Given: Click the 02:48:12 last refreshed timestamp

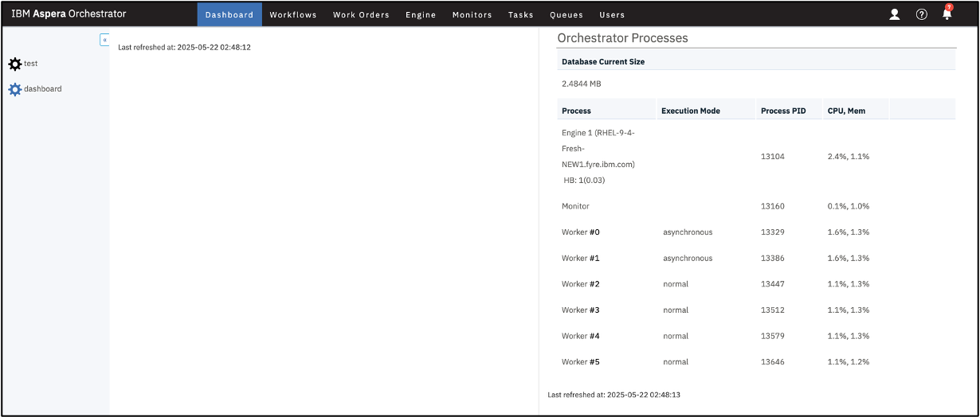Looking at the screenshot, I should point(184,48).
